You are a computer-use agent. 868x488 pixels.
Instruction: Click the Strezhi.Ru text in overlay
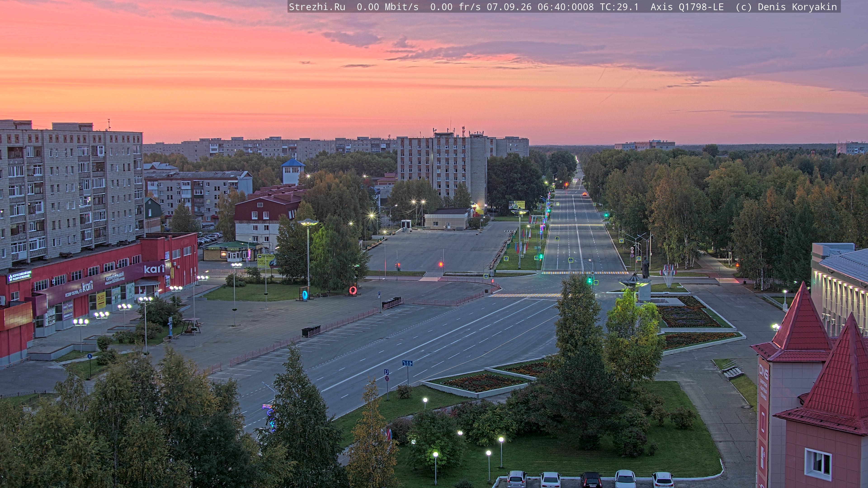317,7
